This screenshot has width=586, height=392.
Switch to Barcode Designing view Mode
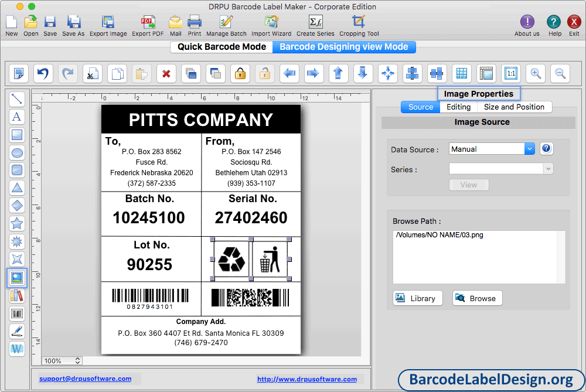click(344, 47)
